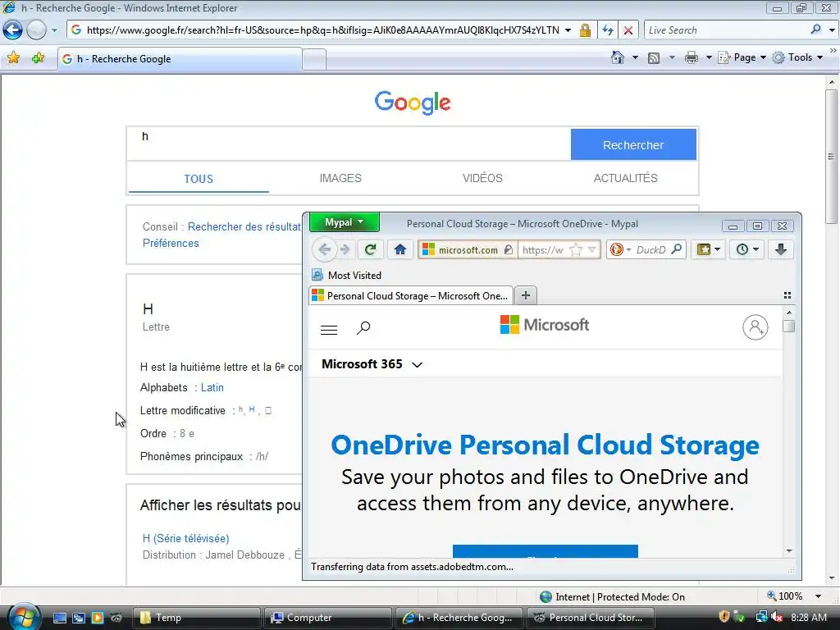Select the TOUS results tab

tap(199, 179)
